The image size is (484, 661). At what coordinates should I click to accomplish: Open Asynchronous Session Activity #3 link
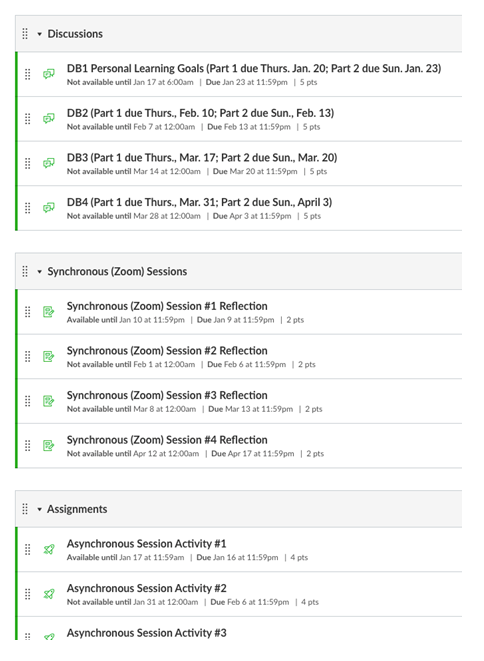[147, 633]
